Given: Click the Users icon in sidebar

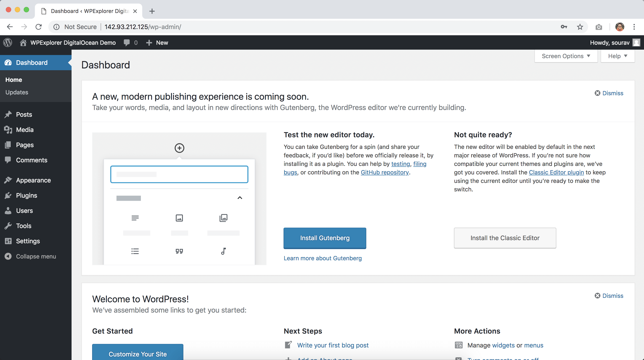Looking at the screenshot, I should 8,210.
